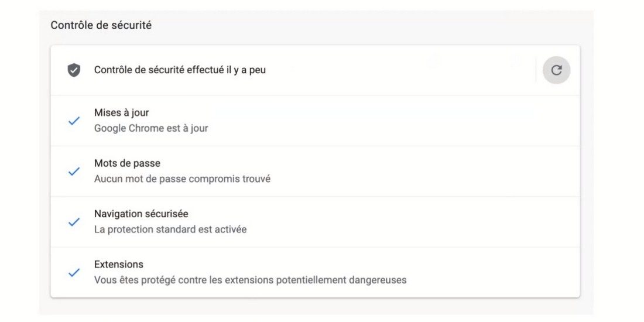This screenshot has height=322, width=644.
Task: Click the "Contrôle de sécurité" section heading
Action: 101,25
